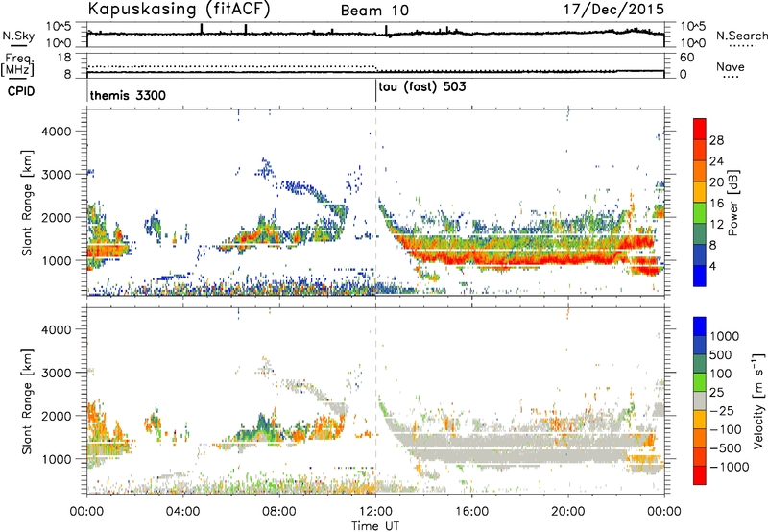The width and height of the screenshot is (768, 532).
Task: Click the '18' frequency axis value
Action: pos(63,58)
